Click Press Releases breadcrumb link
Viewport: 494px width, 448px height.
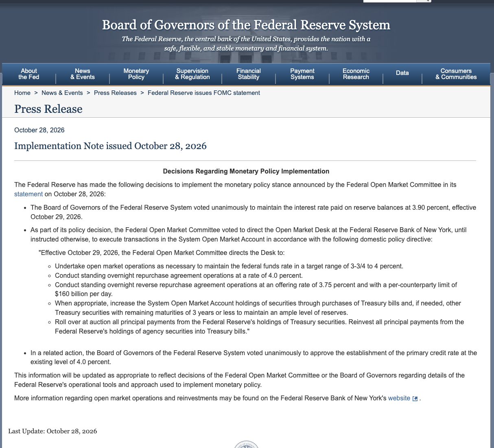click(x=115, y=93)
